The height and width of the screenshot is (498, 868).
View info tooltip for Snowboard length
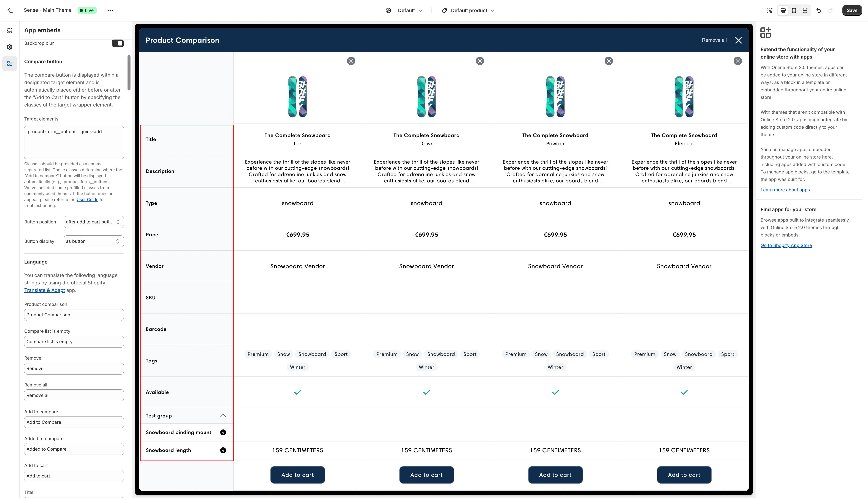coord(223,450)
